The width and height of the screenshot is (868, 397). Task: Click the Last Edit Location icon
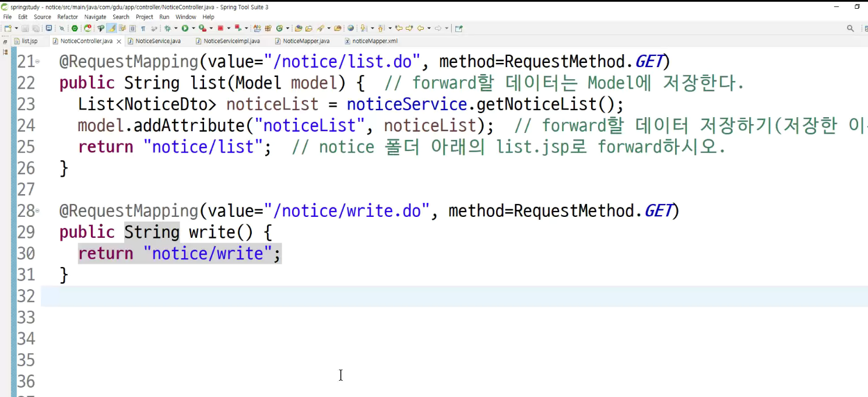pos(399,28)
